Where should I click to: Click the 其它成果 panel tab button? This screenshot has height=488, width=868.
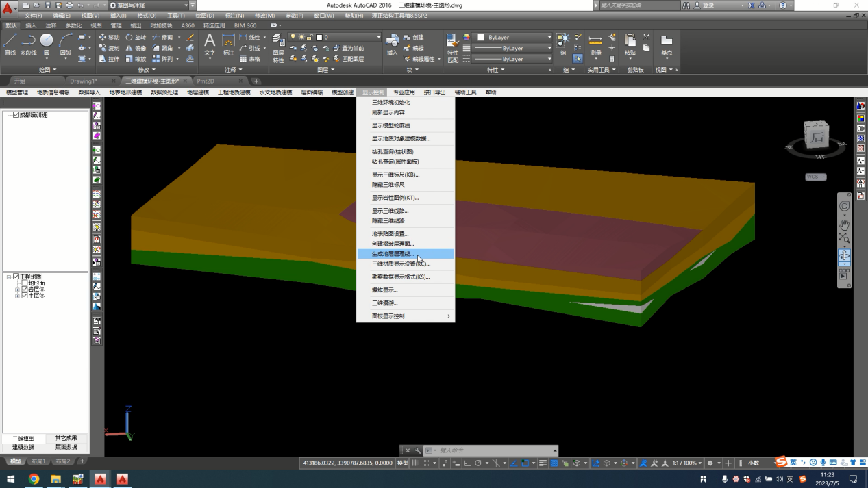pos(66,438)
